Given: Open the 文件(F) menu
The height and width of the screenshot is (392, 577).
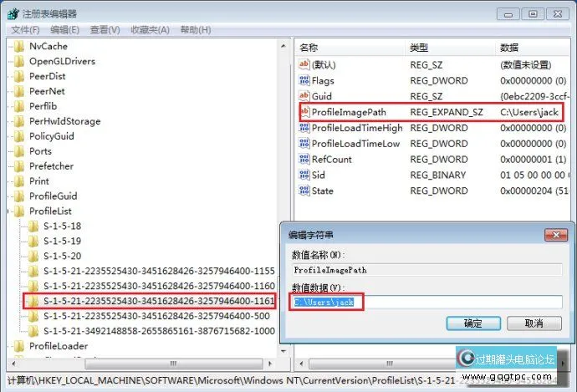Looking at the screenshot, I should tap(25, 30).
